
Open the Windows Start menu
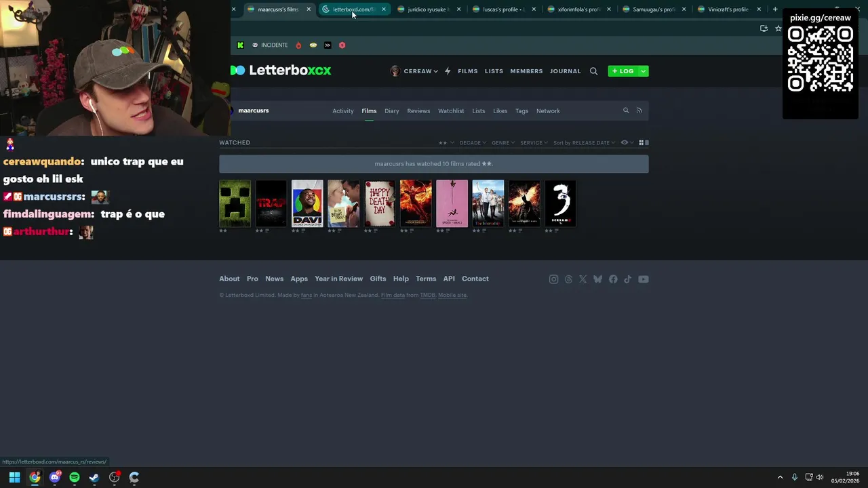pyautogui.click(x=14, y=477)
